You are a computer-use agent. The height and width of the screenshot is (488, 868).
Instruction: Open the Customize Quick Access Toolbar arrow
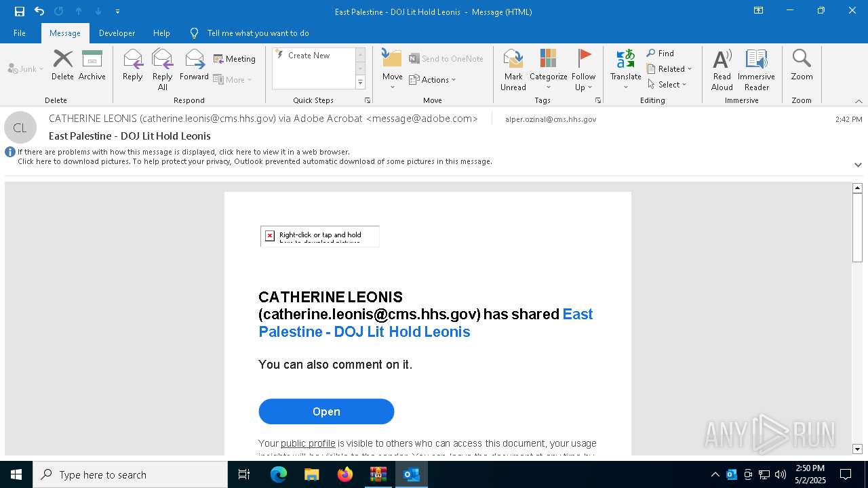pos(117,12)
